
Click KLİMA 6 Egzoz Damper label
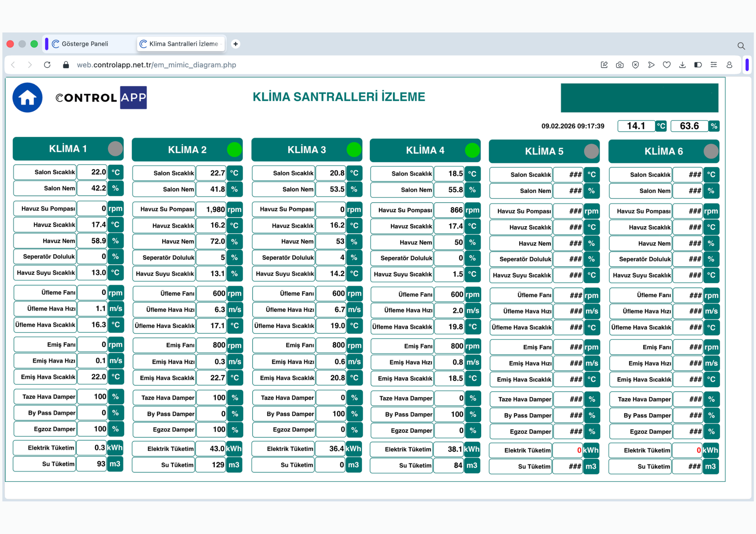click(641, 432)
